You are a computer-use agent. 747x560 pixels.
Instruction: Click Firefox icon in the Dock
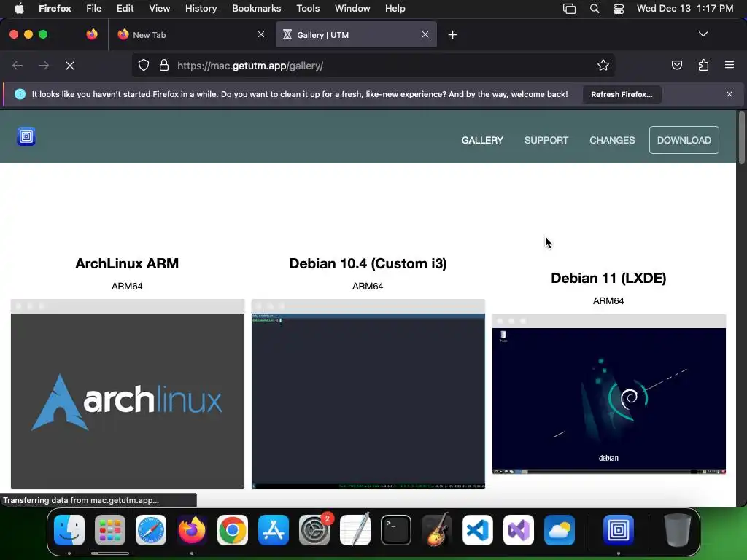(192, 530)
